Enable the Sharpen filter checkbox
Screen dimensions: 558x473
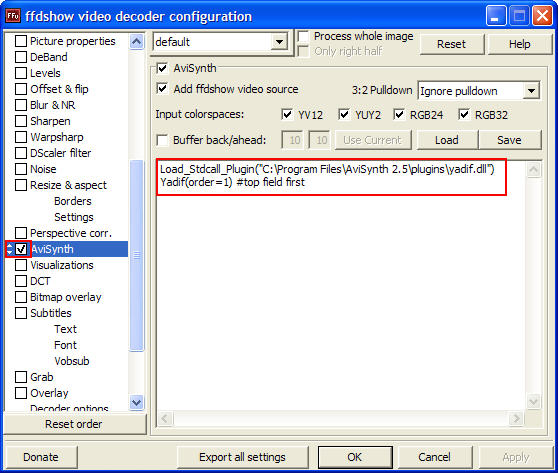click(x=21, y=121)
